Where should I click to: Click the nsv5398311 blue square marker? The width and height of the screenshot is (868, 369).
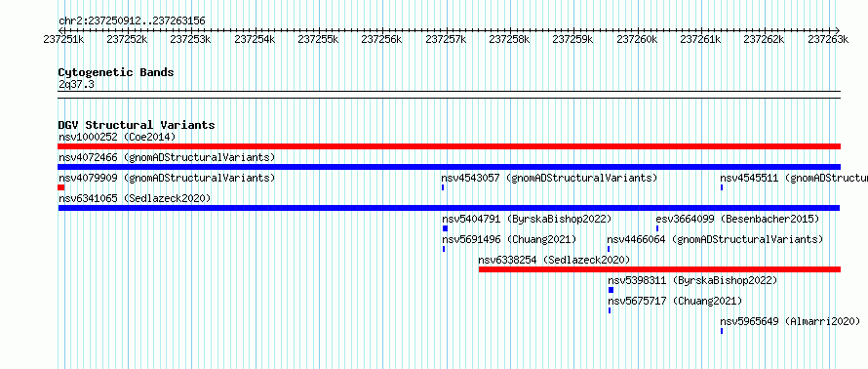pos(611,290)
